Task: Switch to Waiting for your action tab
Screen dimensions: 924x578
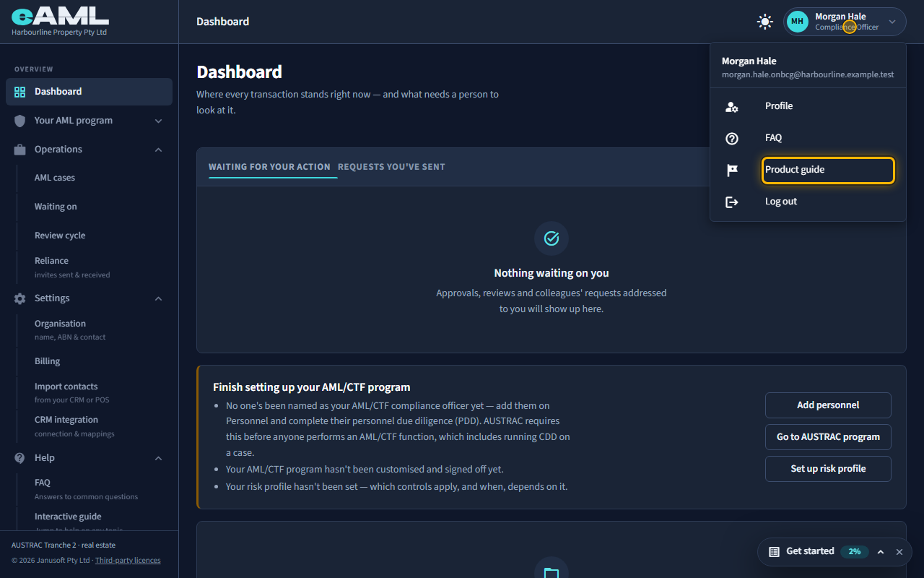Action: click(x=269, y=167)
